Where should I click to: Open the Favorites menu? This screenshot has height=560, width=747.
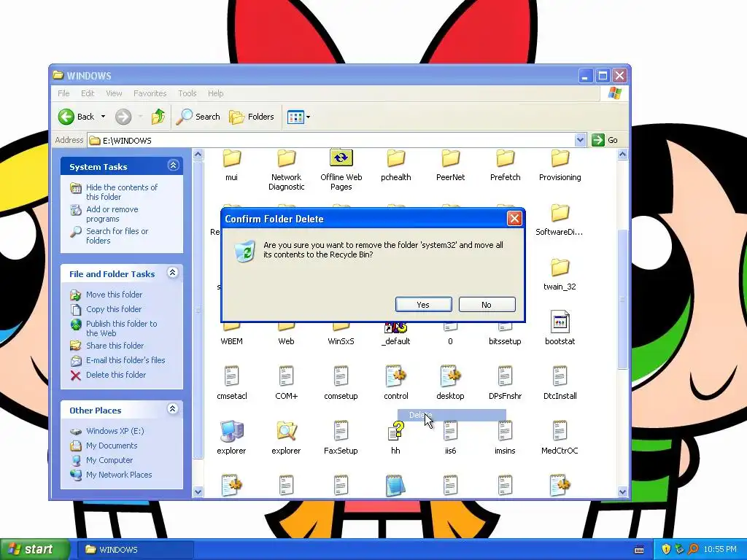[x=150, y=93]
